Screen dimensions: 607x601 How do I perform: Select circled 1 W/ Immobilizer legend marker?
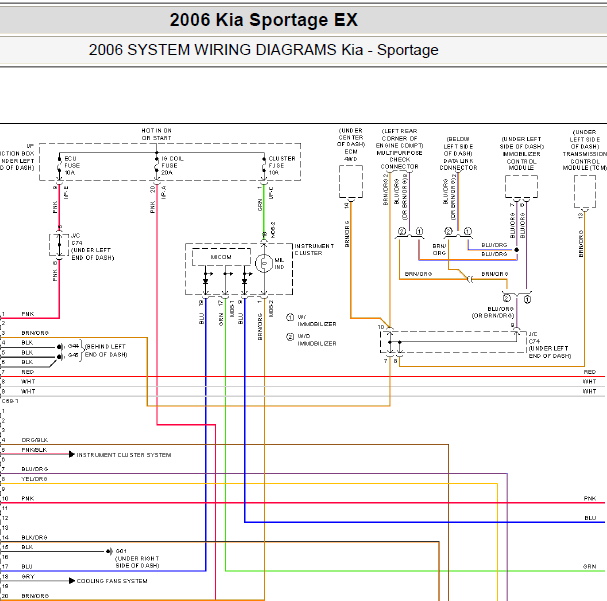(x=290, y=317)
